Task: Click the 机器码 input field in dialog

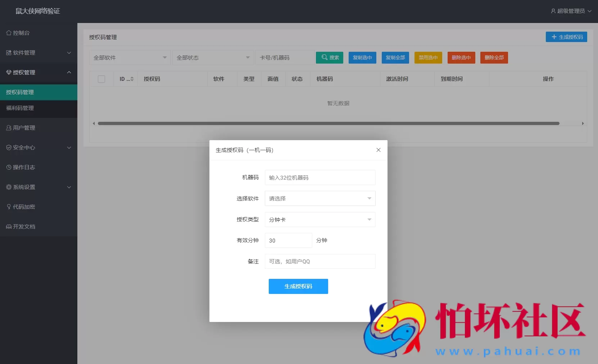Action: (320, 177)
